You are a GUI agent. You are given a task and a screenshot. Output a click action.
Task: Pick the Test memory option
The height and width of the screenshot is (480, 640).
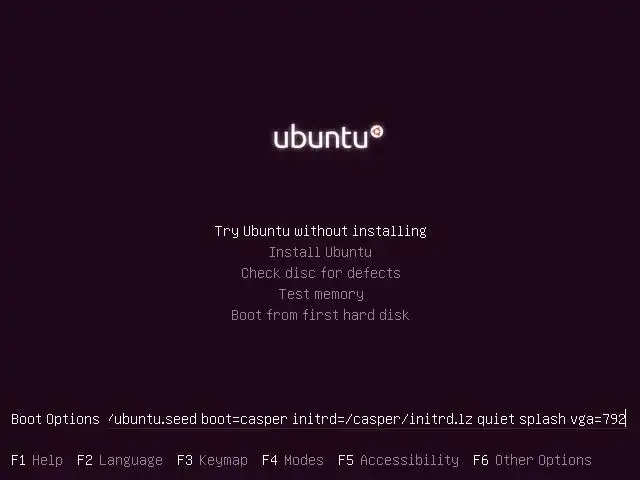tap(321, 294)
